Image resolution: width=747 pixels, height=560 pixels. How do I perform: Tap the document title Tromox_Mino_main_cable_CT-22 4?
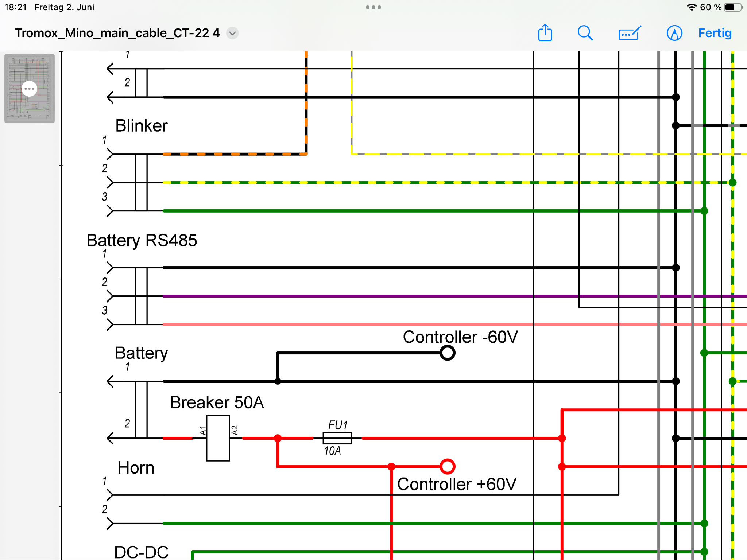pyautogui.click(x=117, y=33)
